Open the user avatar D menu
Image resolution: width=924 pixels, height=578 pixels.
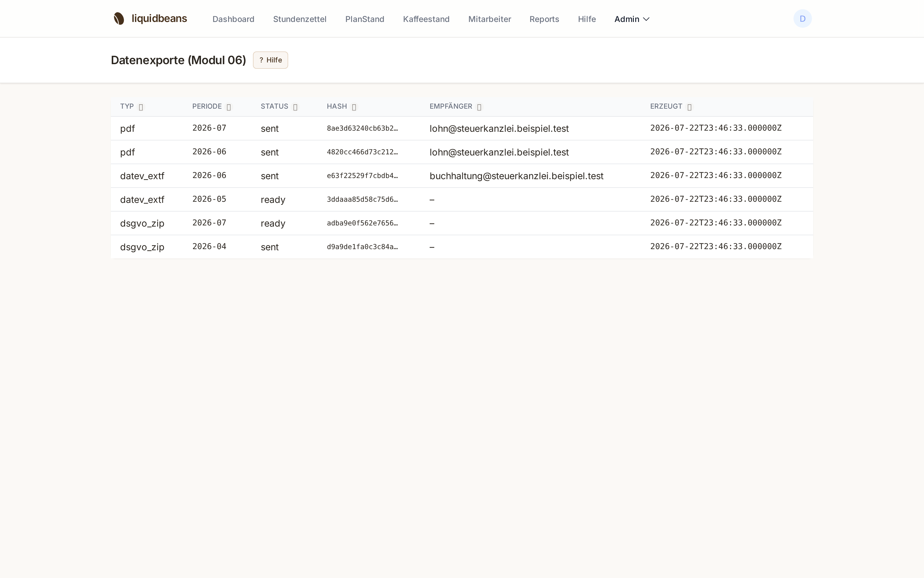pyautogui.click(x=802, y=19)
